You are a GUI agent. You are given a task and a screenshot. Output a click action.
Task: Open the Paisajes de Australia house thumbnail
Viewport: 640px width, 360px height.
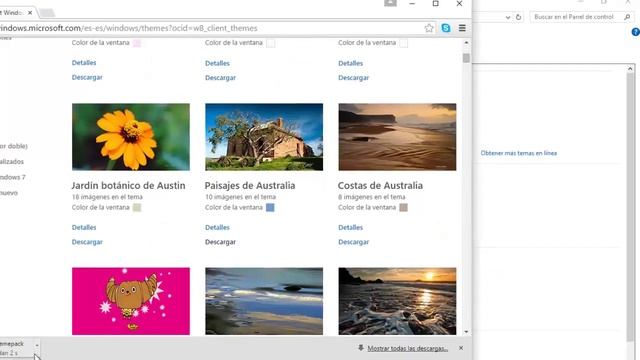pyautogui.click(x=264, y=137)
